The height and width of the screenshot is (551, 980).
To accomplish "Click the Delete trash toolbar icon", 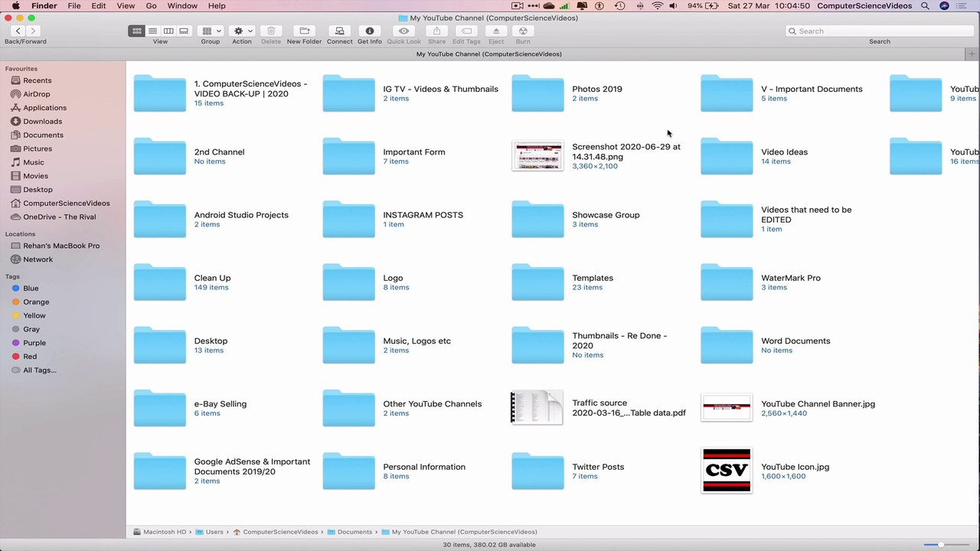I will coord(271,31).
